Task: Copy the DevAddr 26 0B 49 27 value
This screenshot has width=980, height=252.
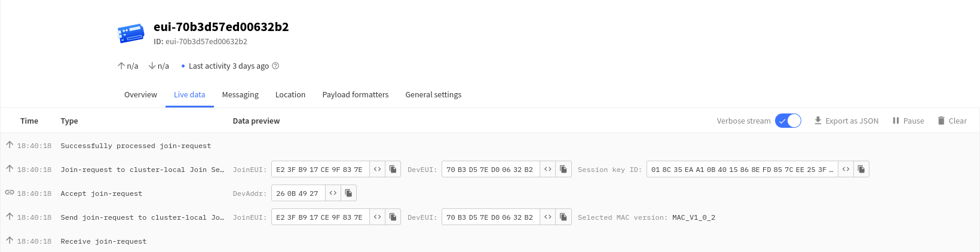Action: [348, 193]
